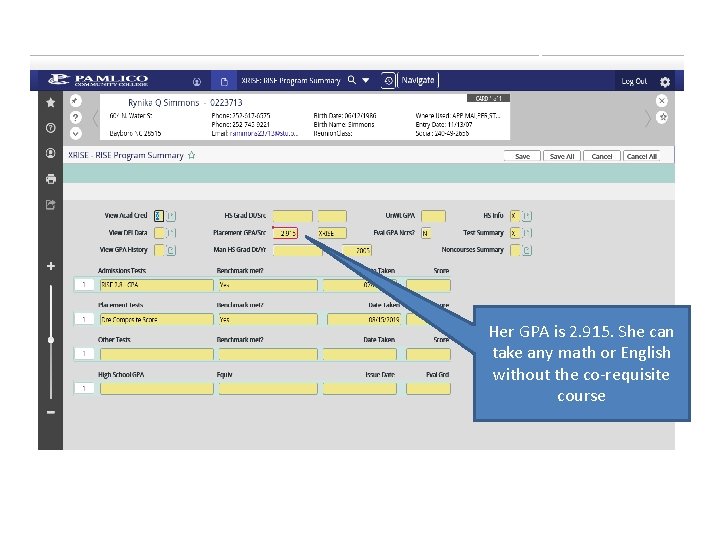720x540 pixels.
Task: Click the Save All button
Action: click(562, 156)
